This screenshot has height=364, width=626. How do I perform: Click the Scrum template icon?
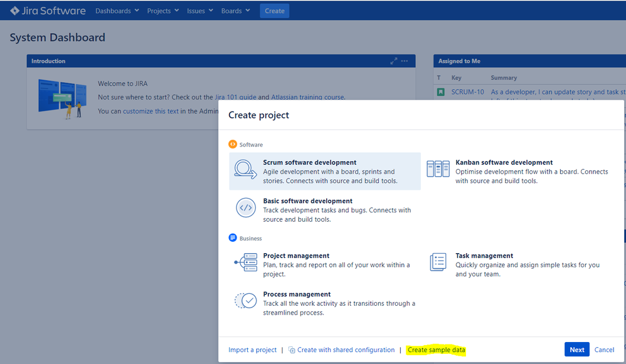245,169
